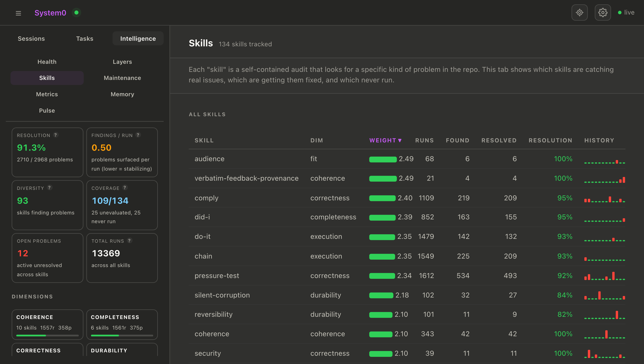Select the silent-corruption skill name
The image size is (644, 364).
[x=222, y=295]
